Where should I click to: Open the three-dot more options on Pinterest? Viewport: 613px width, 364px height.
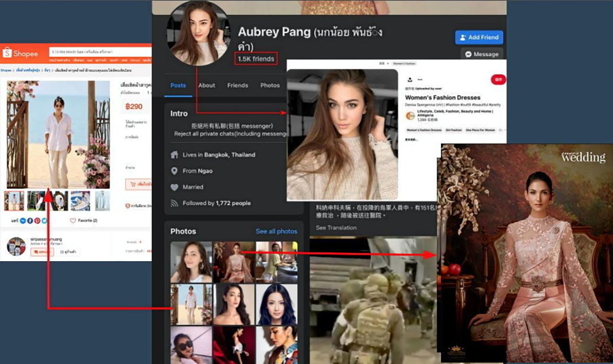coord(420,80)
